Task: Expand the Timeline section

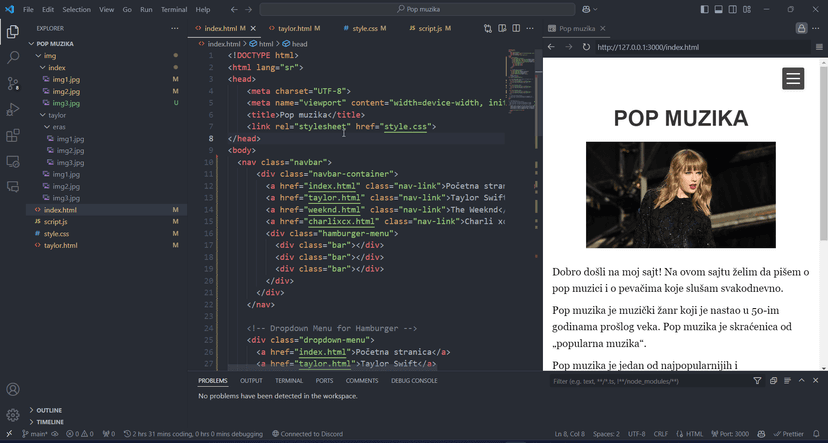Action: (x=50, y=422)
